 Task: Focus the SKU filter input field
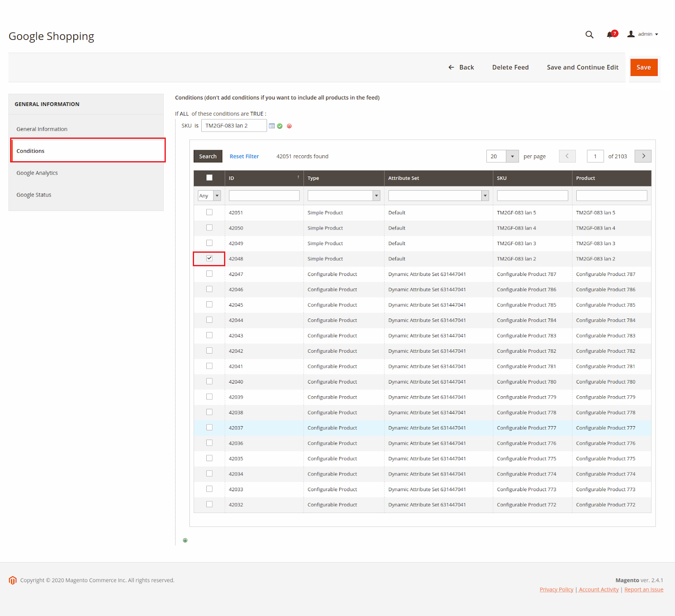[532, 196]
